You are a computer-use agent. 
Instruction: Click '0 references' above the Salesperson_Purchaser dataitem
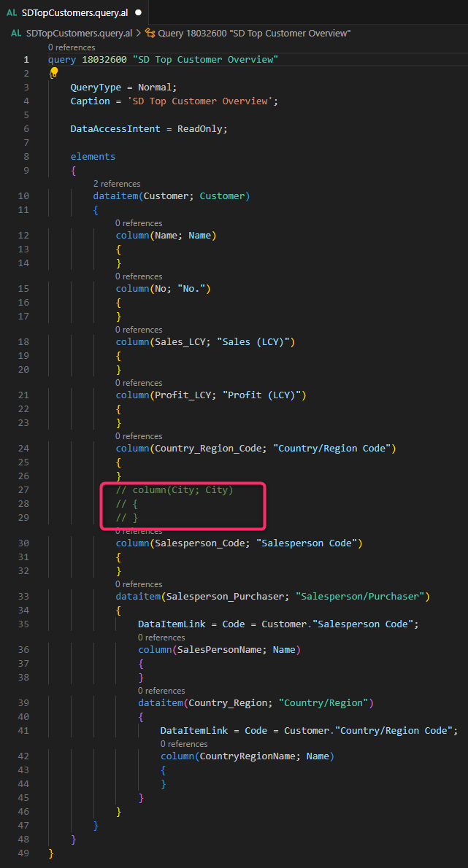coord(139,584)
